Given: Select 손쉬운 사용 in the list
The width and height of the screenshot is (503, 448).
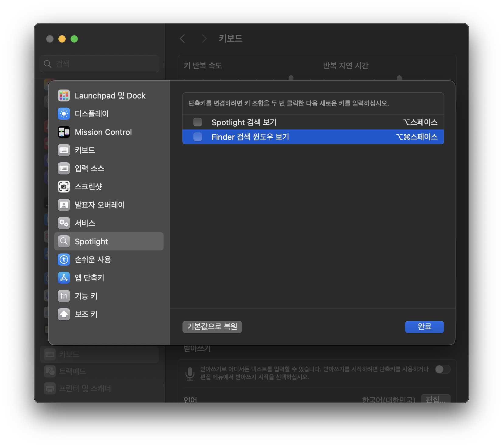Looking at the screenshot, I should (109, 260).
